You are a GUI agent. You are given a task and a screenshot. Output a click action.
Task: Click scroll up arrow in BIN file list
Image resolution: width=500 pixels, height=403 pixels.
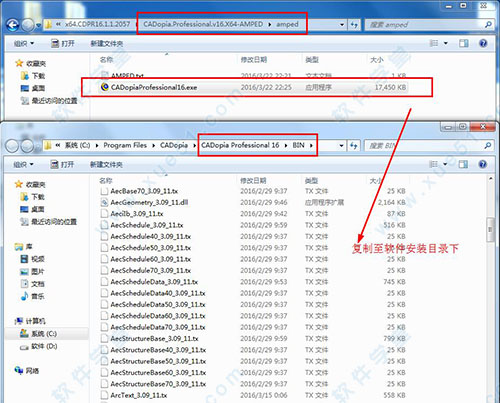point(490,179)
